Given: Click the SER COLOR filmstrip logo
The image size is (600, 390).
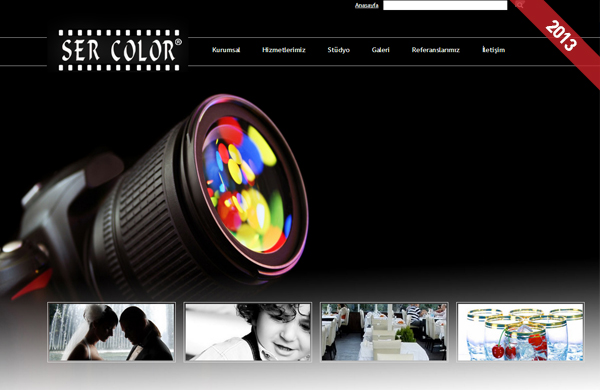Looking at the screenshot, I should click(x=118, y=50).
